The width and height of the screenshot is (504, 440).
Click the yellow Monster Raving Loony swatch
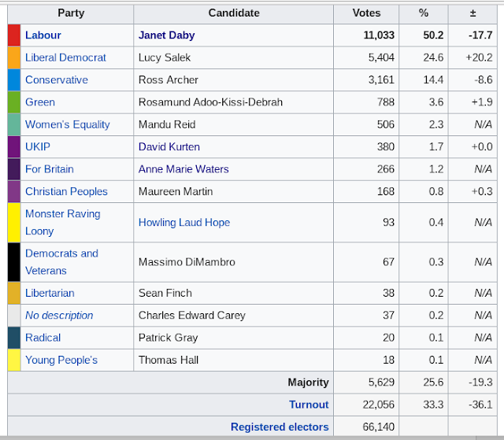click(14, 223)
